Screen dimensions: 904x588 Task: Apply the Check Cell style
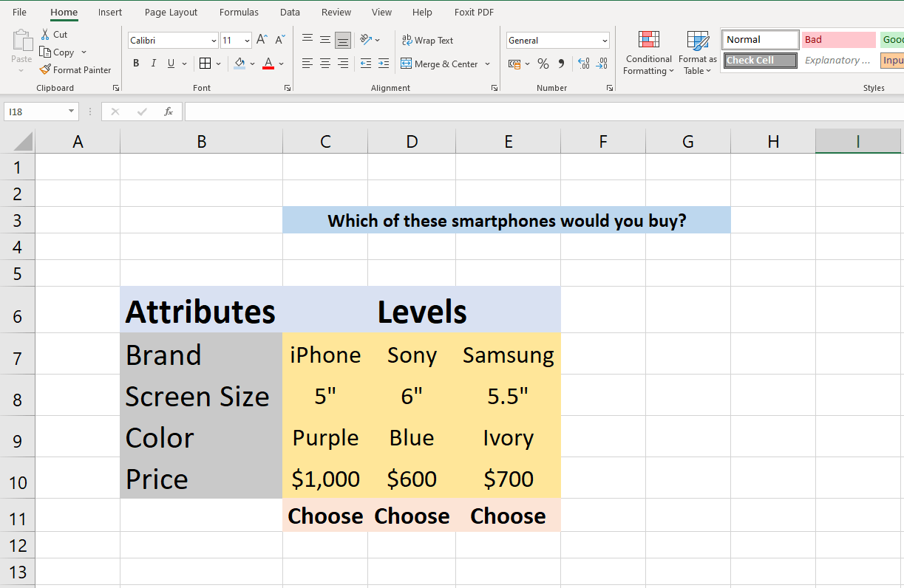tap(761, 61)
